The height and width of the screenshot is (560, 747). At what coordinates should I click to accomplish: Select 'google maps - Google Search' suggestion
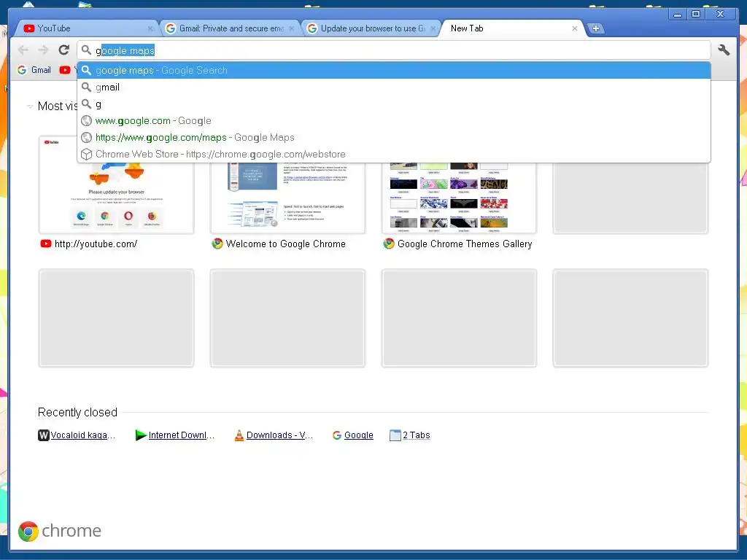point(394,71)
